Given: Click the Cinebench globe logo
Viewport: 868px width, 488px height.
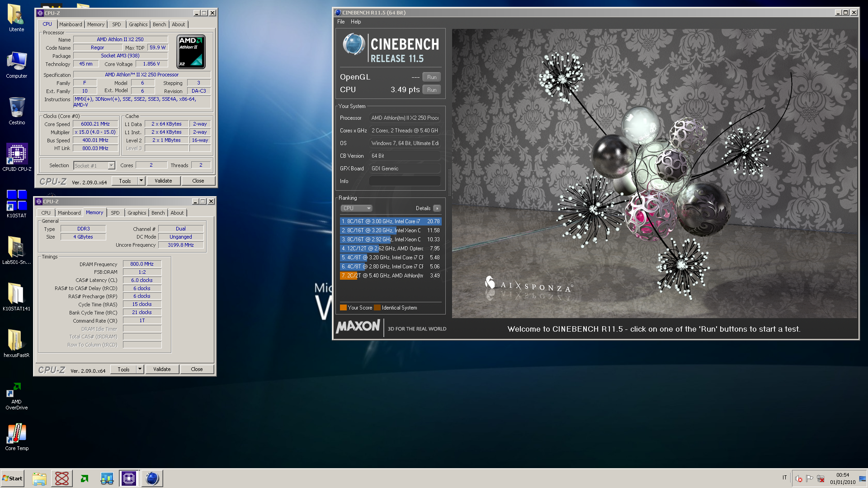Looking at the screenshot, I should (354, 44).
